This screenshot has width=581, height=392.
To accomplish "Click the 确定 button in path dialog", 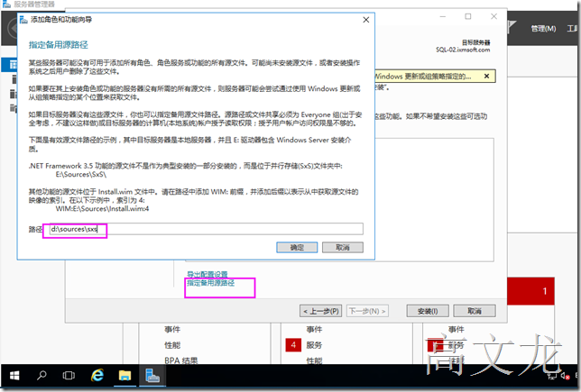I will point(297,247).
